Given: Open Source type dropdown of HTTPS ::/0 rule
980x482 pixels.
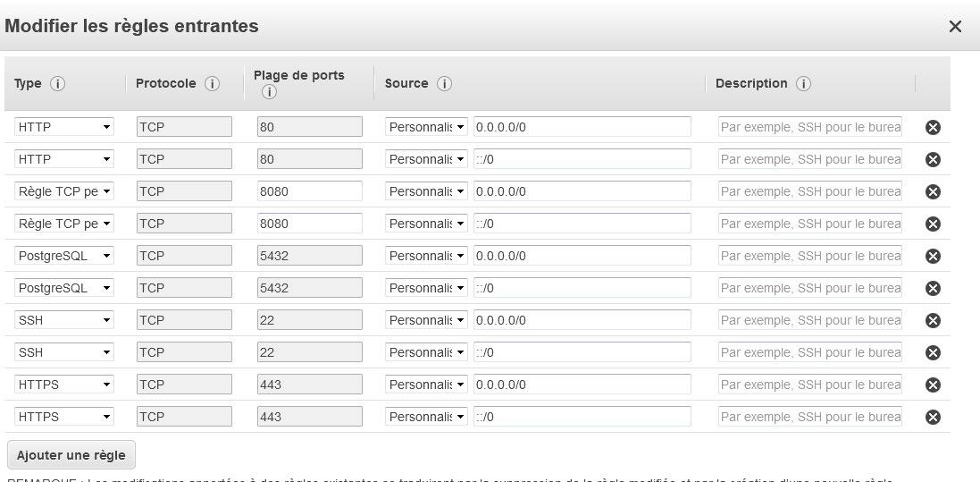Looking at the screenshot, I should 426,417.
